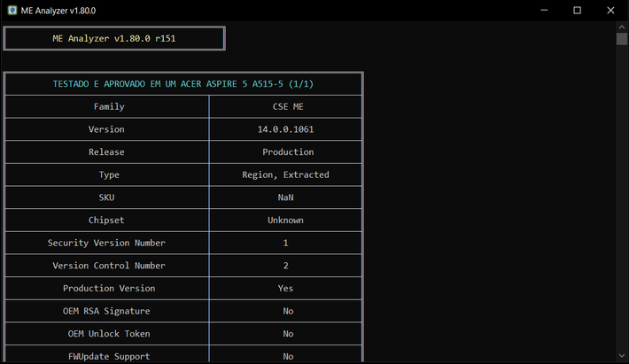Click the 'Production' release value

[x=288, y=152]
